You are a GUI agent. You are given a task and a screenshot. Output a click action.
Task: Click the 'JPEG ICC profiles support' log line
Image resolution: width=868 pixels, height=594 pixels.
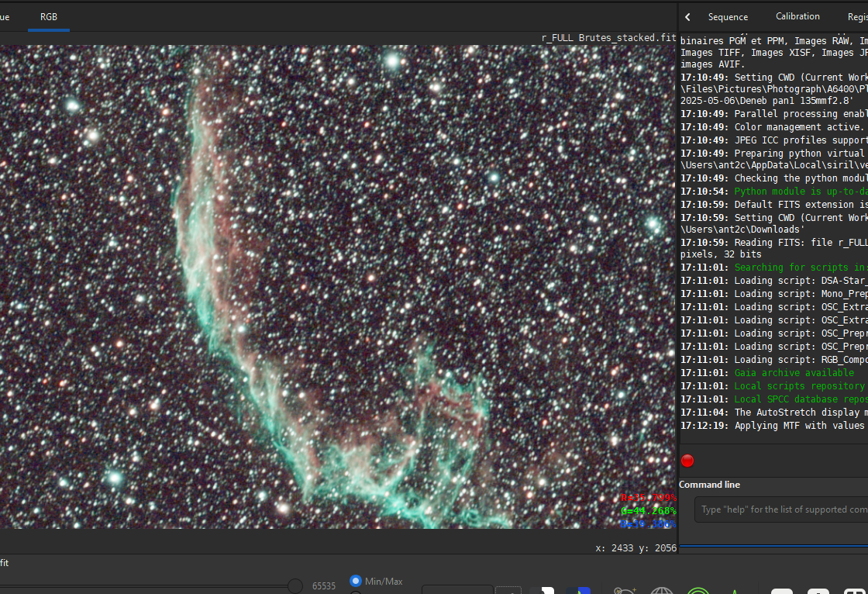(774, 140)
